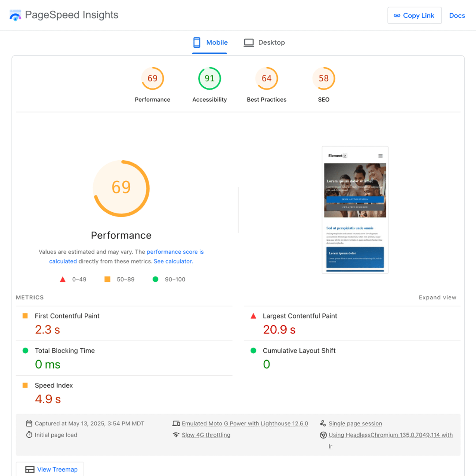Screen dimensions: 476x476
Task: Click the link icon in Copy Link
Action: (397, 16)
